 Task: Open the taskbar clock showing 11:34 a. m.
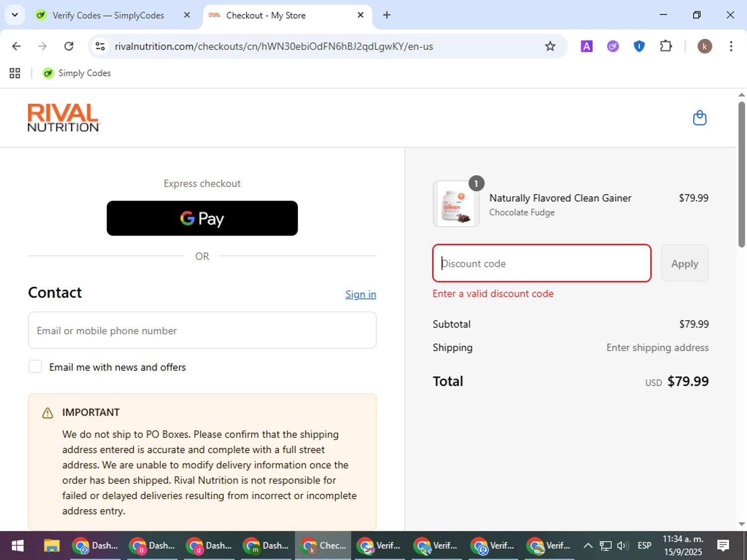(x=683, y=546)
